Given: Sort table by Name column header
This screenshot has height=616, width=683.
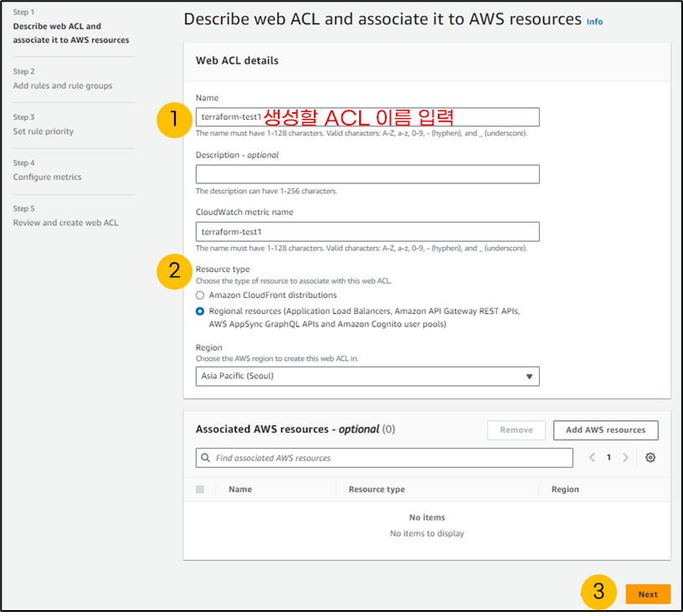Looking at the screenshot, I should [x=240, y=490].
